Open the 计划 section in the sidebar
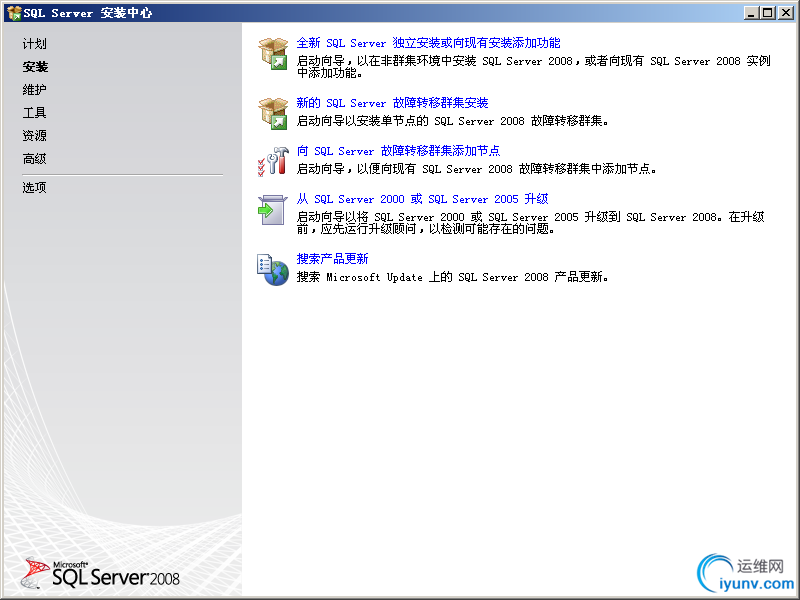The width and height of the screenshot is (800, 600). 34,44
